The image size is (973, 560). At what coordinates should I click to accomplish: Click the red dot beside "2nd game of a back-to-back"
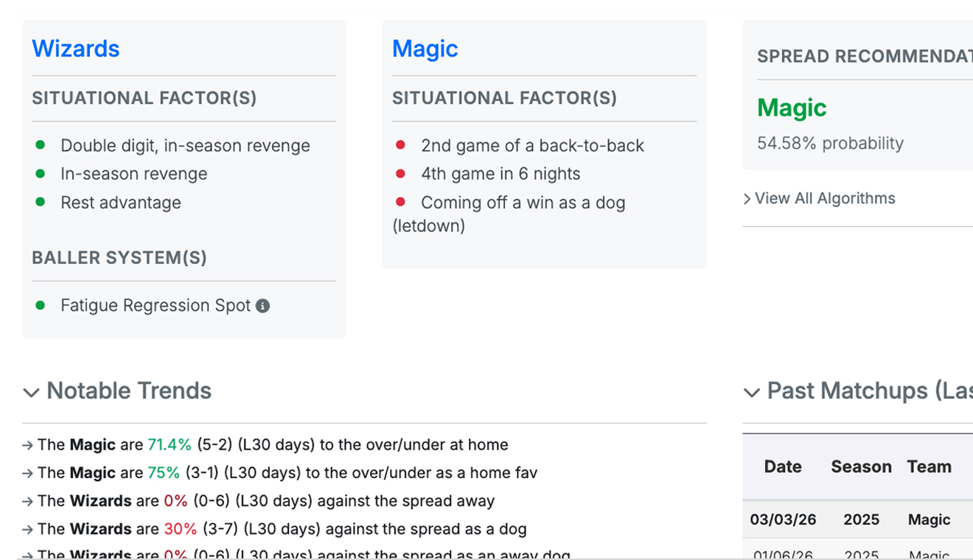401,144
